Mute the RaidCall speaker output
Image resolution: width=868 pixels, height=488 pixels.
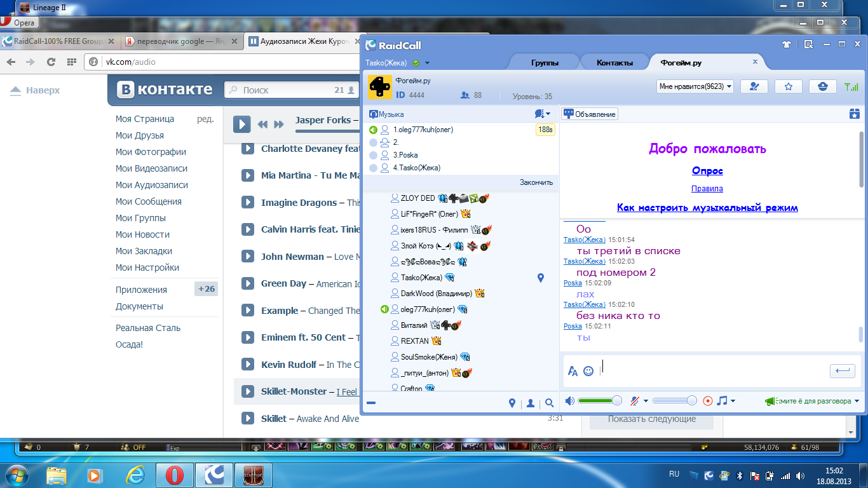tap(570, 401)
